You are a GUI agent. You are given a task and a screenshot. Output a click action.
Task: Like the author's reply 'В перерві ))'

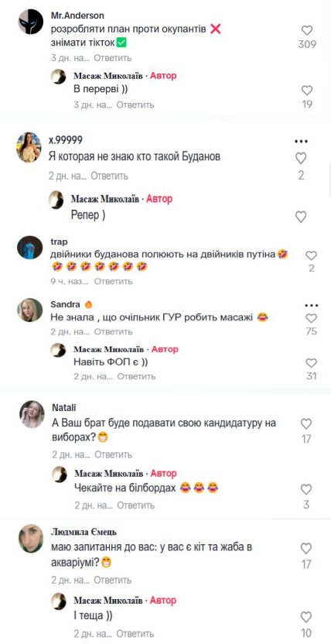pyautogui.click(x=307, y=91)
